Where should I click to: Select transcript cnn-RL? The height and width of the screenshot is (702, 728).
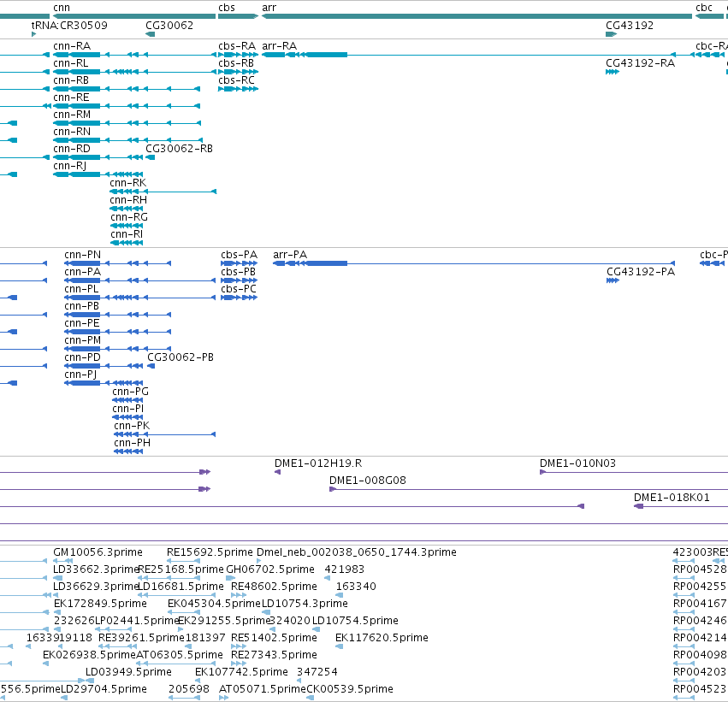pyautogui.click(x=70, y=63)
